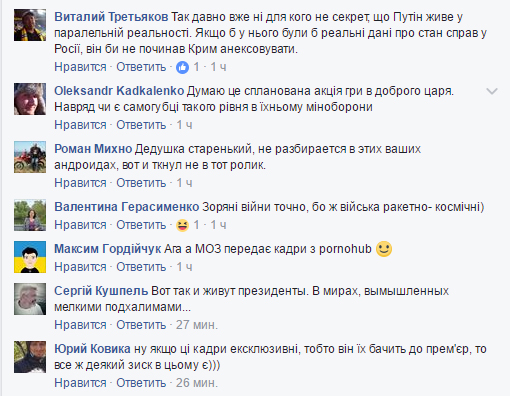The width and height of the screenshot is (510, 396).
Task: Open Виталий Третьяков's profile picture
Action: click(30, 25)
